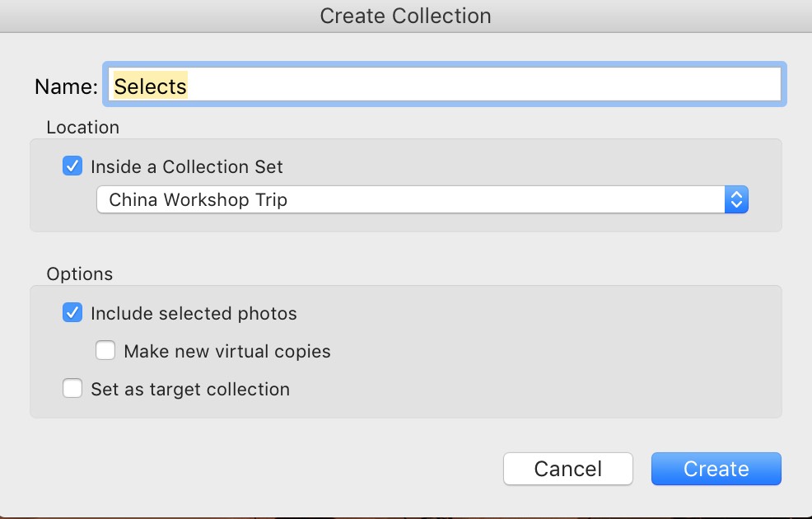This screenshot has width=812, height=519.
Task: Click the Set as target collection label
Action: [190, 389]
